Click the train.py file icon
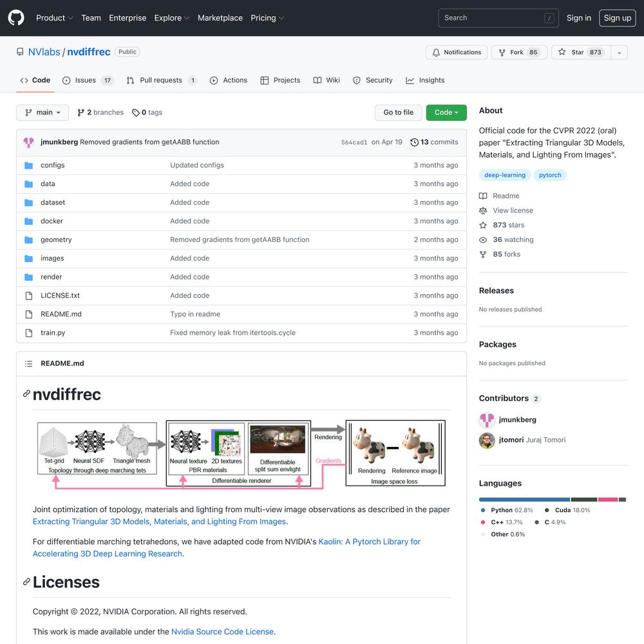This screenshot has width=644, height=644. pyautogui.click(x=29, y=333)
